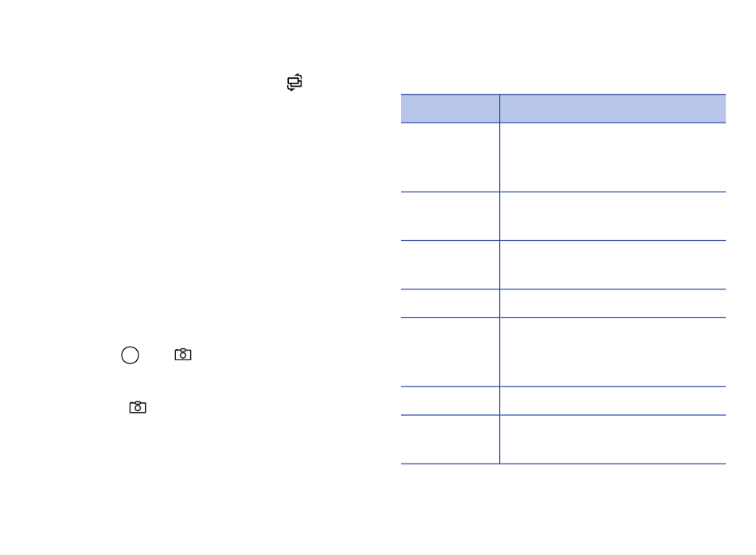
Task: Select the shaded header cell of the narrow column
Action: (450, 108)
